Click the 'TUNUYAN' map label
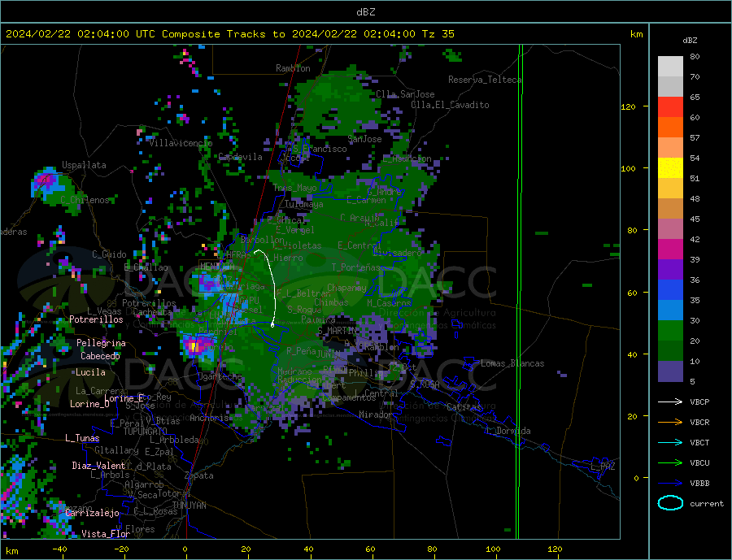The image size is (732, 560). coord(189,505)
